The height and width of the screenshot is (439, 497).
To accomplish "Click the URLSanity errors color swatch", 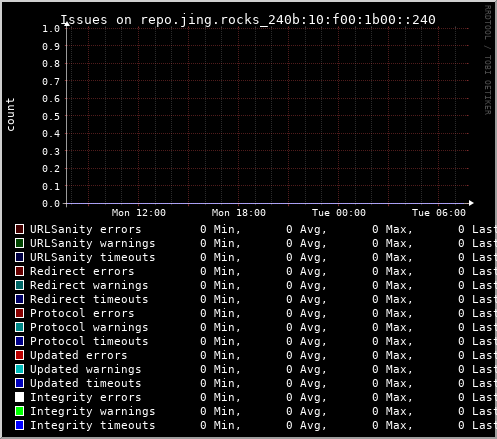I will click(20, 229).
